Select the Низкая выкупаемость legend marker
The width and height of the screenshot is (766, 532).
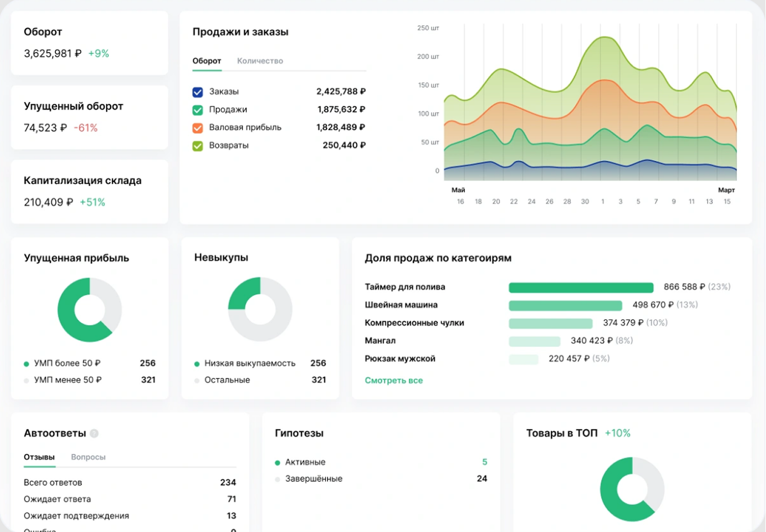[197, 363]
